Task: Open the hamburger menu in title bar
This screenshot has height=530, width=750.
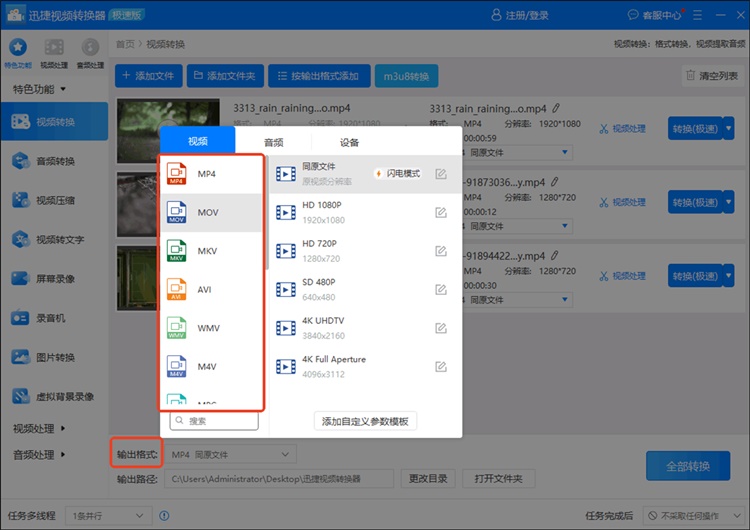Action: (697, 15)
